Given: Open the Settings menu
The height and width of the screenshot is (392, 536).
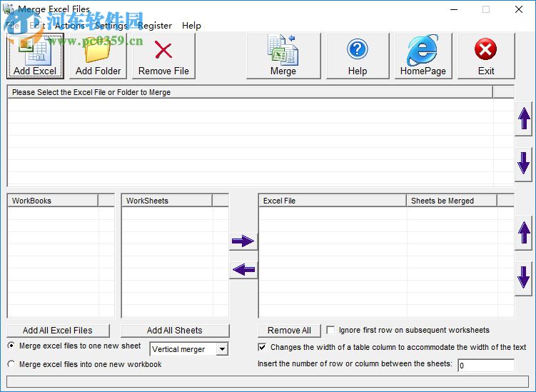Looking at the screenshot, I should pos(111,25).
